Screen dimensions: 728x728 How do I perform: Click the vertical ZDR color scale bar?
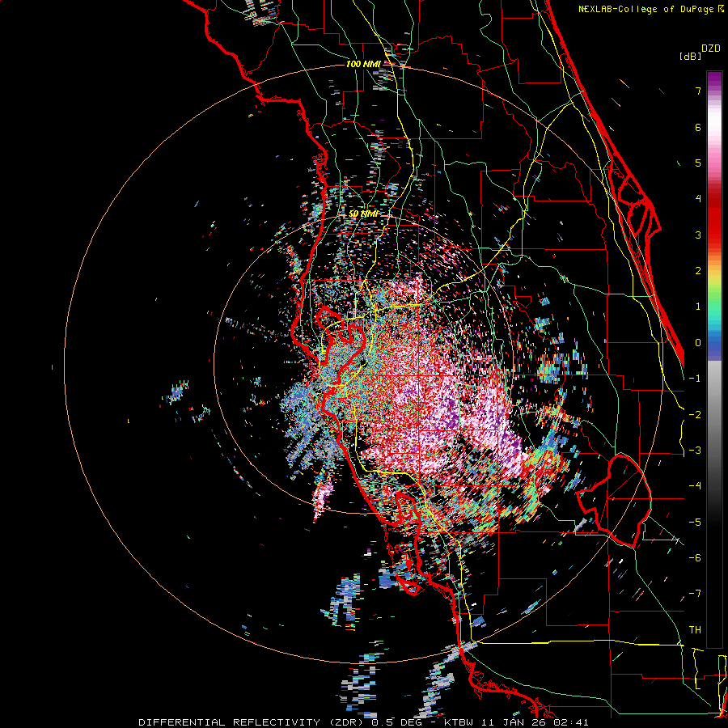[x=714, y=359]
